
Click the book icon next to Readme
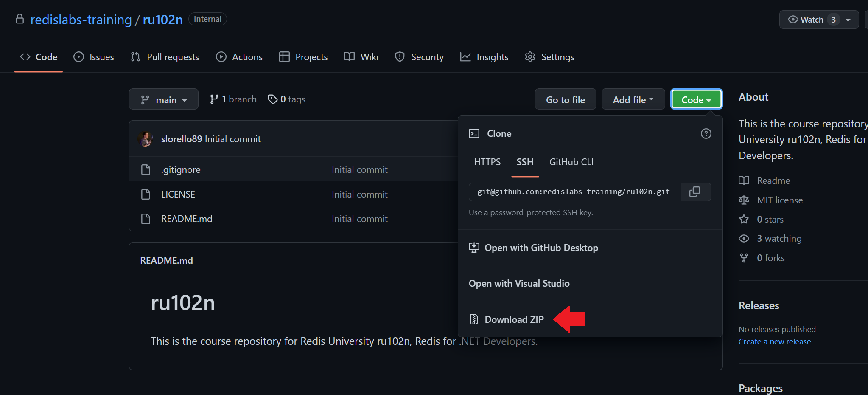coord(744,181)
